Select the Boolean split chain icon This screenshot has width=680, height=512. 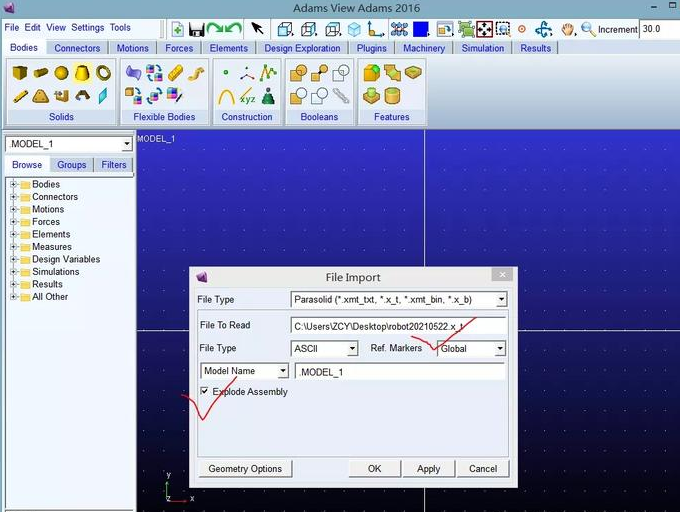coord(341,96)
